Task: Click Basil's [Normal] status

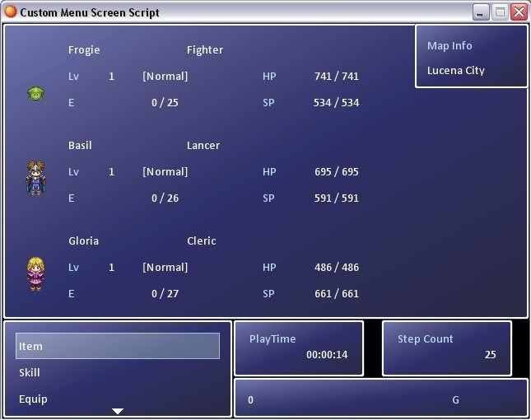Action: (x=165, y=172)
